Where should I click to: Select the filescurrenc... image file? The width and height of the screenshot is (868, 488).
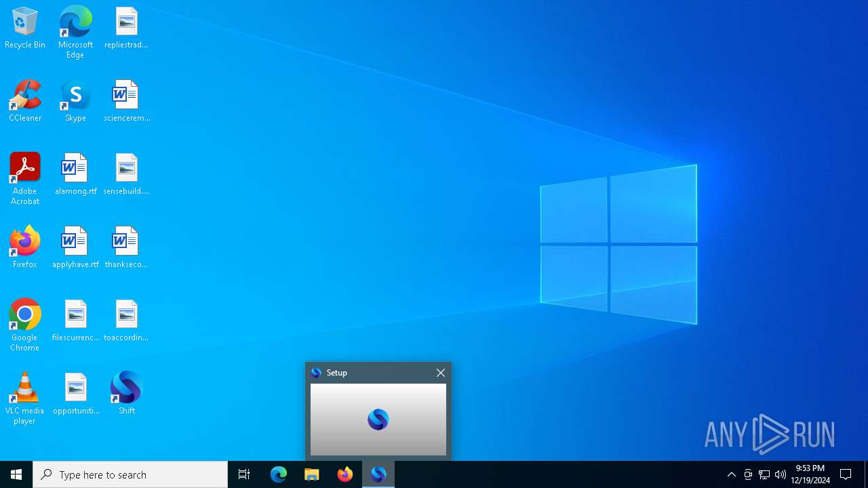pyautogui.click(x=75, y=321)
